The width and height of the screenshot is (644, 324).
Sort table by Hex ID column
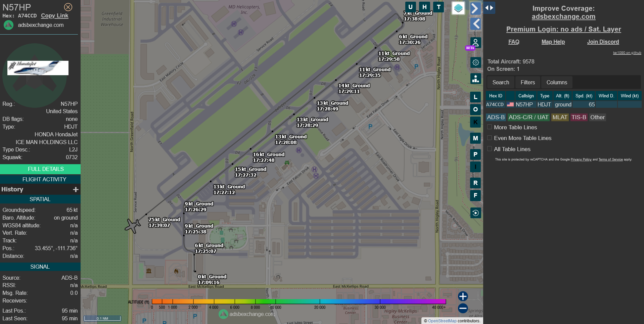[496, 96]
